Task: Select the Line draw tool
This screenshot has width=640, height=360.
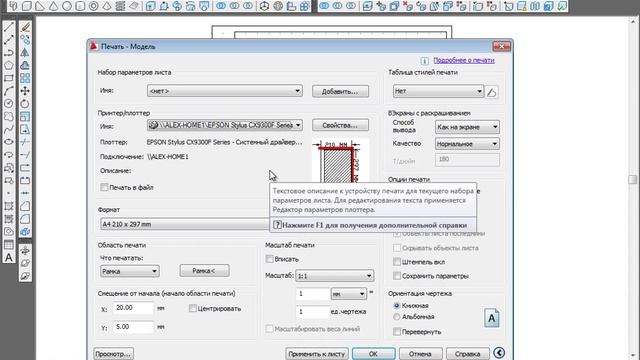Action: click(x=9, y=27)
